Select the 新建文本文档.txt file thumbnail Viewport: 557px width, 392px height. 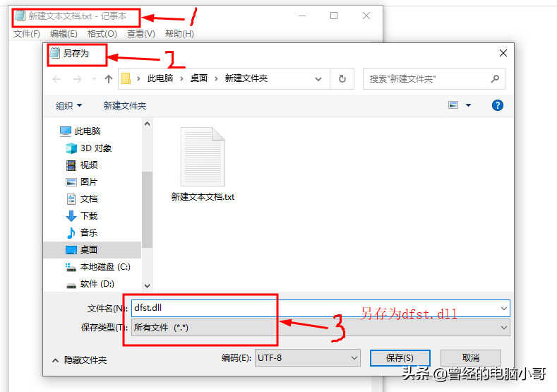coord(203,164)
